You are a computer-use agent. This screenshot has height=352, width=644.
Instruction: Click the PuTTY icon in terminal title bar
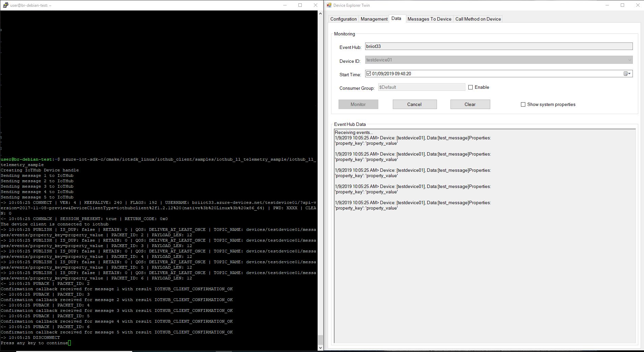click(6, 5)
